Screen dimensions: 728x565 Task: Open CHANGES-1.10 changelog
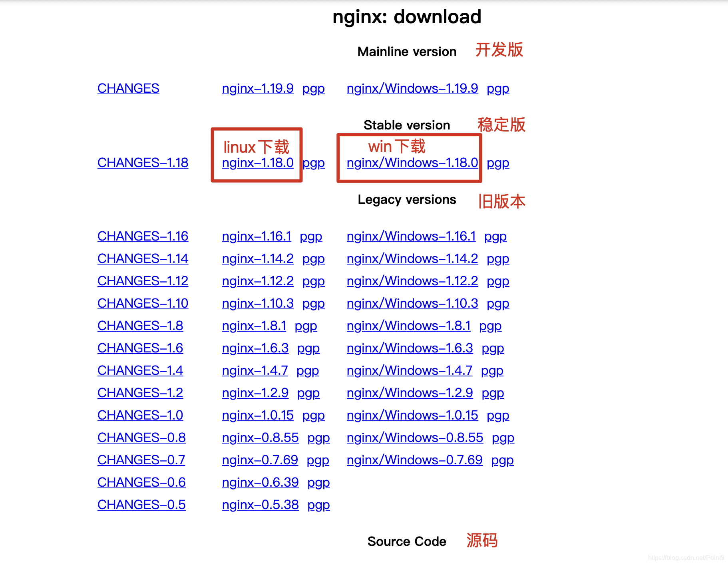tap(143, 303)
